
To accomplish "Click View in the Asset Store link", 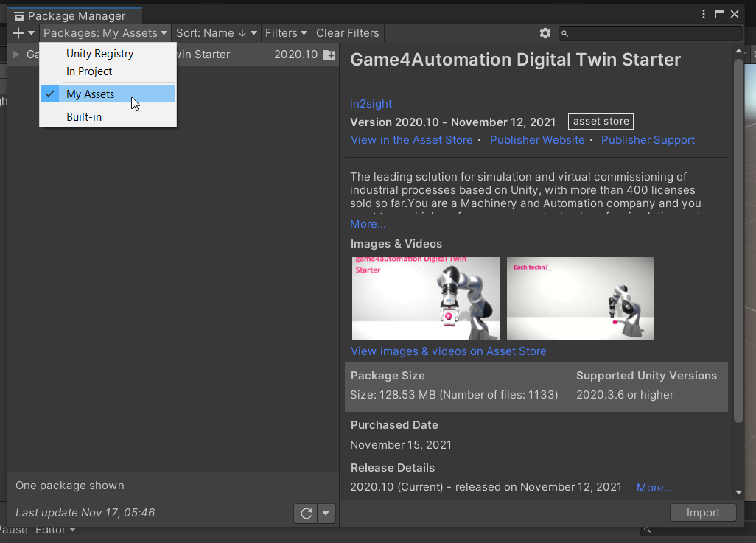I will [411, 140].
